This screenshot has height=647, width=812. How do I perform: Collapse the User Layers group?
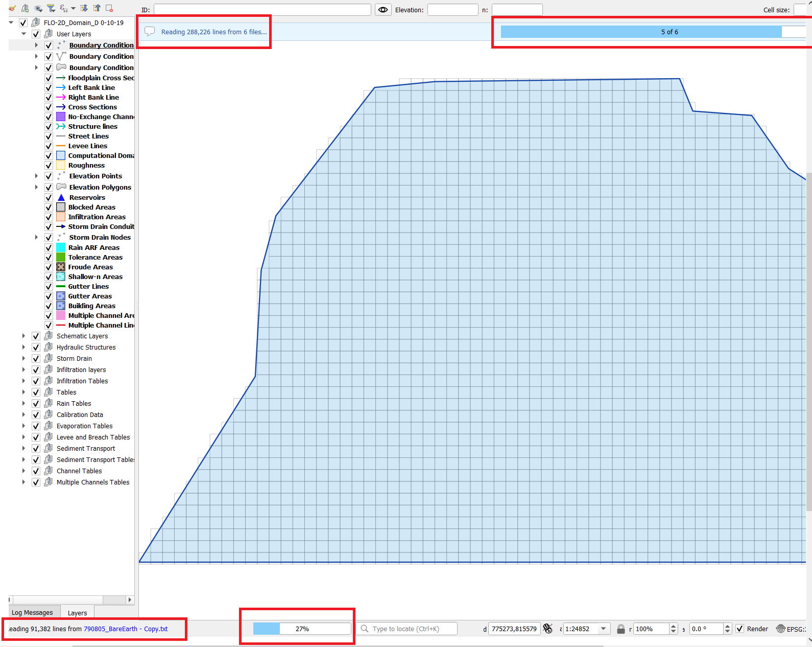click(23, 34)
